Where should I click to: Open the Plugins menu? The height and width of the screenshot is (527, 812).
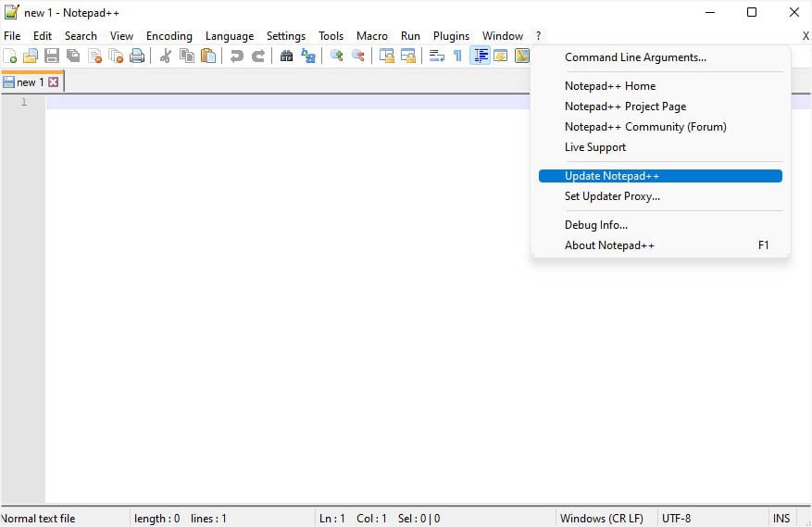(451, 36)
